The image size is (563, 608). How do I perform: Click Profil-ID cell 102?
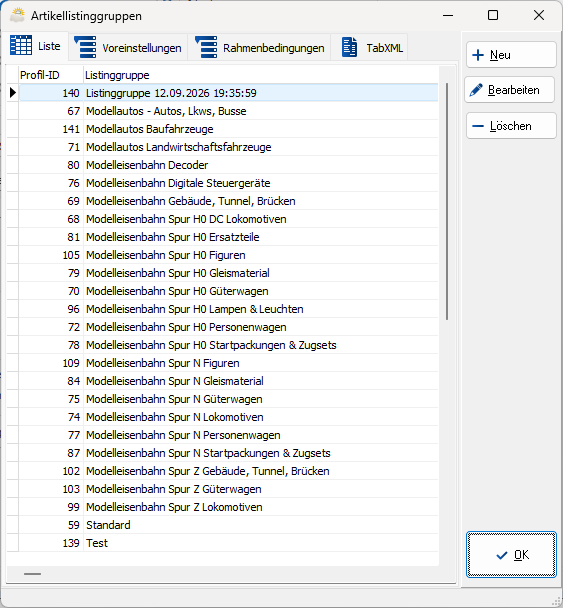click(x=51, y=471)
